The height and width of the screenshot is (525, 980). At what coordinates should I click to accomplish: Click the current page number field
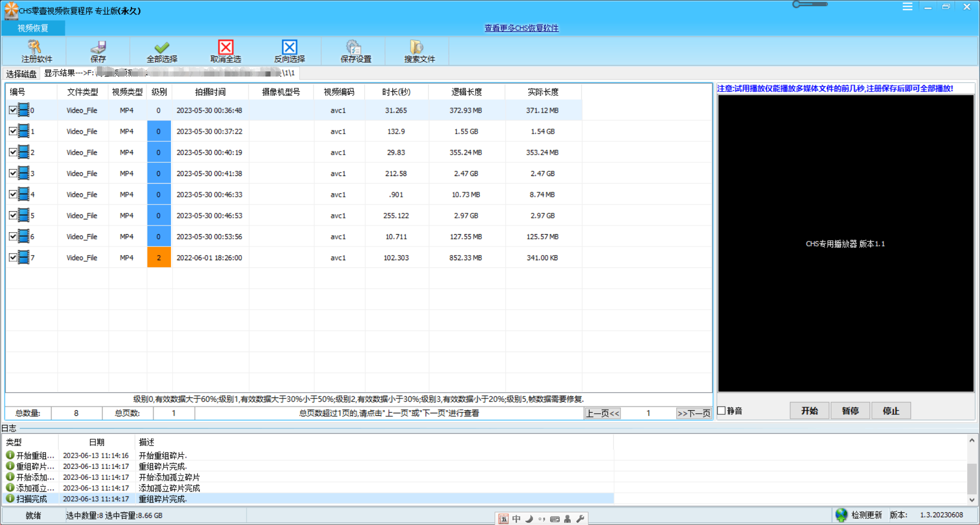pyautogui.click(x=648, y=413)
